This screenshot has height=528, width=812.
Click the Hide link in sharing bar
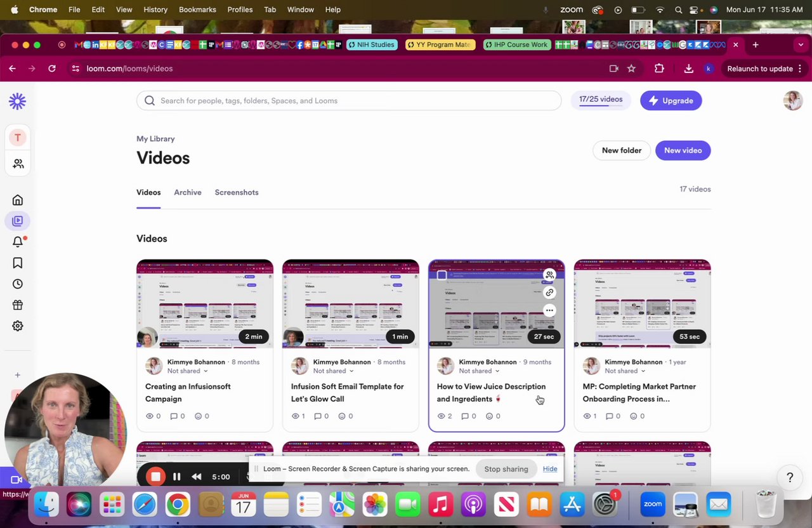pyautogui.click(x=550, y=469)
